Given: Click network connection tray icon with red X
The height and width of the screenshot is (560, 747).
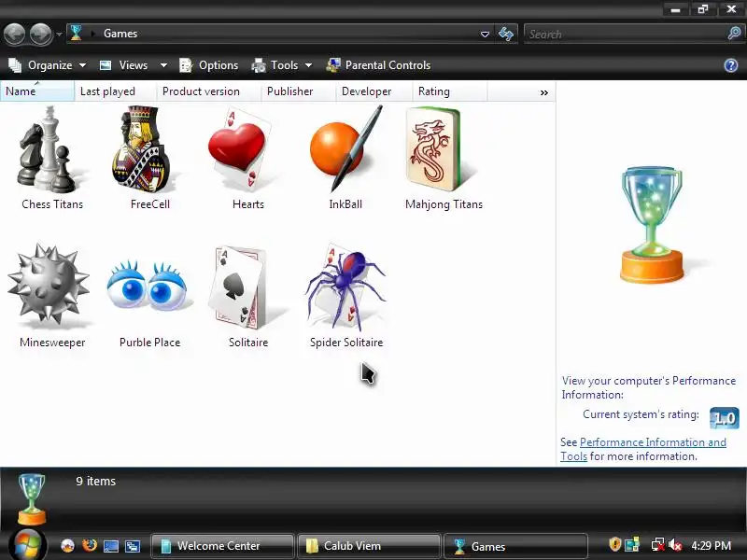Looking at the screenshot, I should pyautogui.click(x=658, y=545).
